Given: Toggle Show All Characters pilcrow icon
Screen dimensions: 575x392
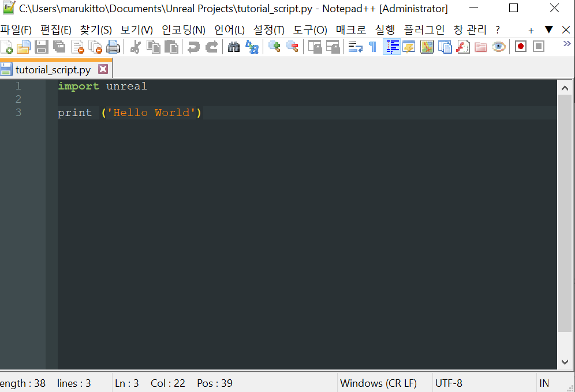Looking at the screenshot, I should 373,47.
